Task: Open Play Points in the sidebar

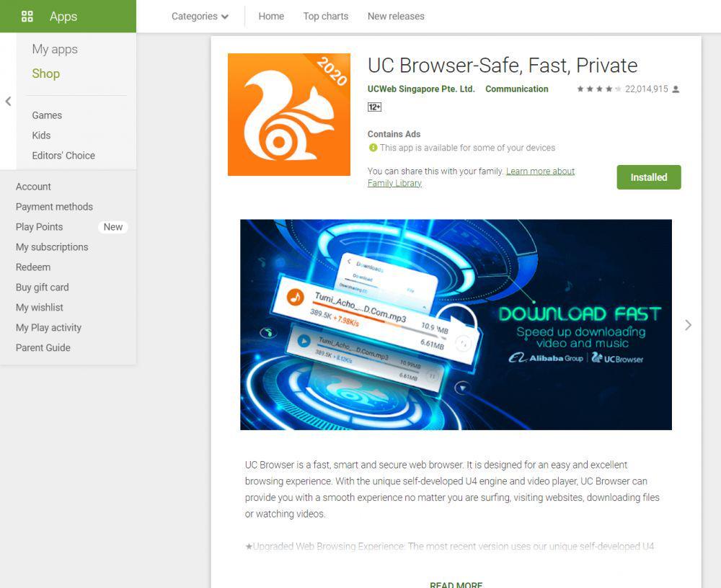Action: coord(39,227)
